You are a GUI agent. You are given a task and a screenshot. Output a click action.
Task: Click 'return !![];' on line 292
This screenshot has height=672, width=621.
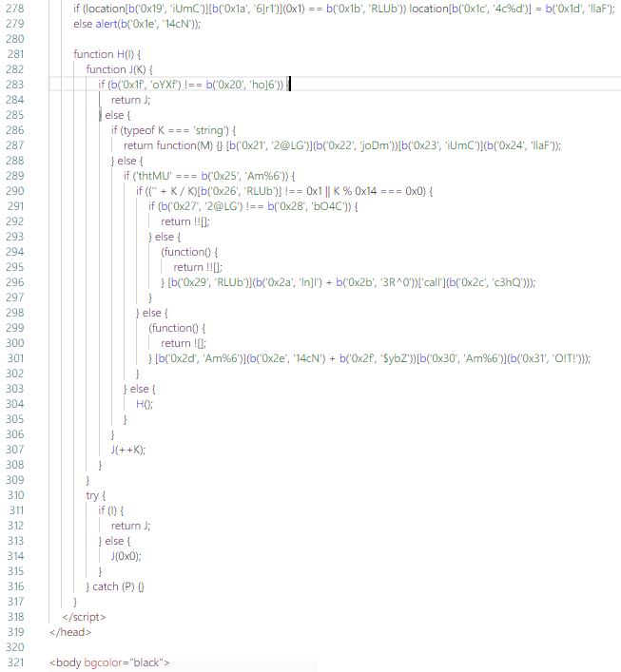point(185,221)
